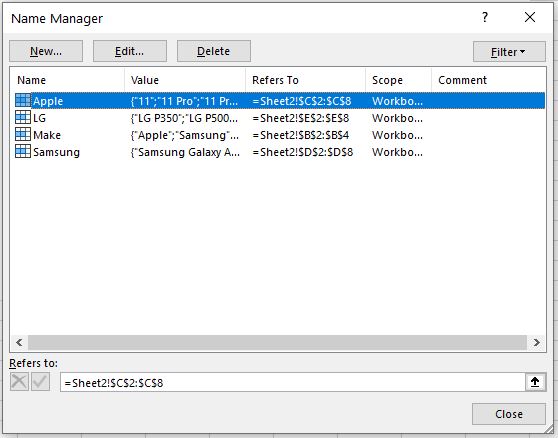Select the Apple named range row
Viewport: 558px width, 438px height.
click(x=280, y=101)
